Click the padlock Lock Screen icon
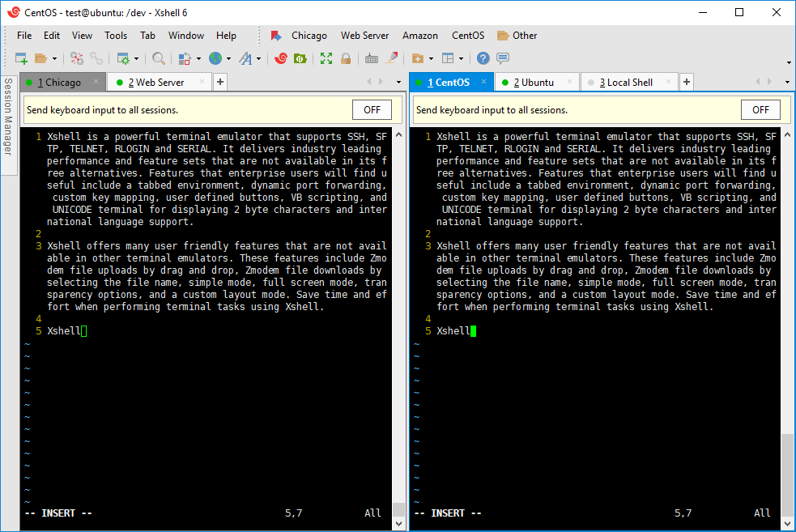The height and width of the screenshot is (532, 796). click(346, 58)
